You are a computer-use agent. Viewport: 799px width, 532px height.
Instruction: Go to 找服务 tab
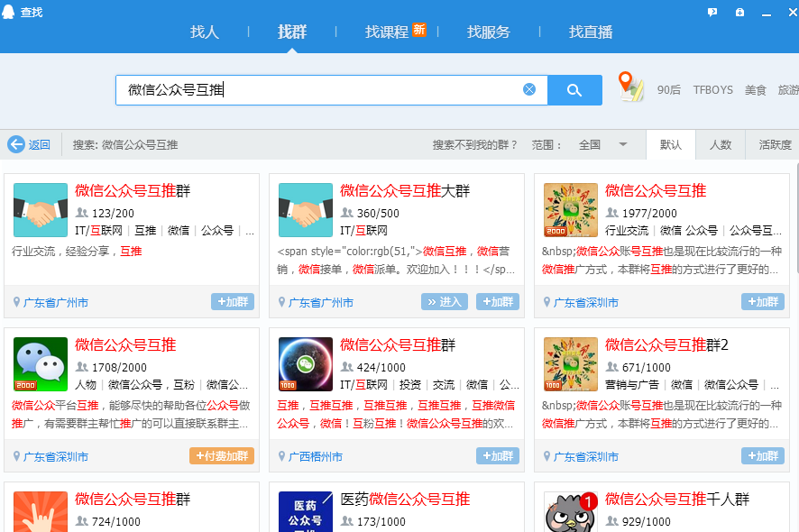[489, 32]
